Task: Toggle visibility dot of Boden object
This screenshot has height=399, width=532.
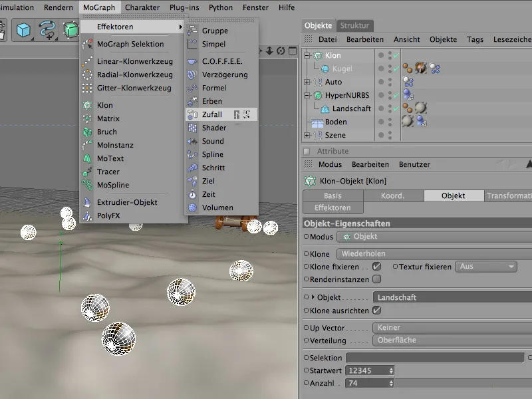Action: coord(381,122)
